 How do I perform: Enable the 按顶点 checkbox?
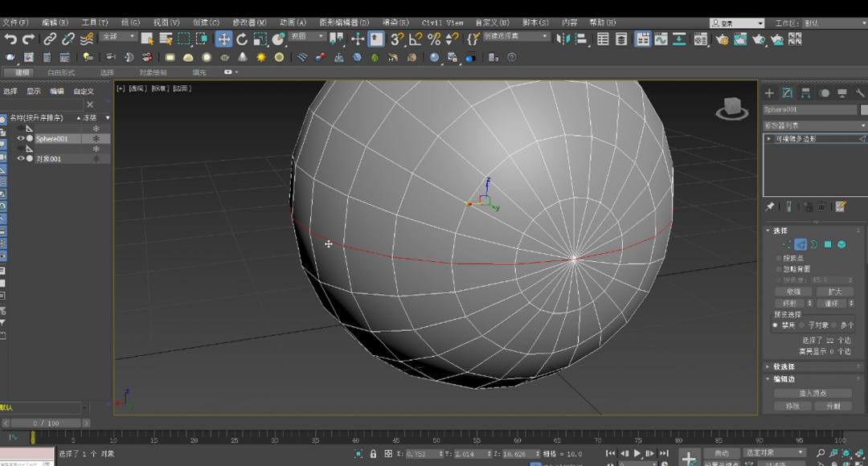pyautogui.click(x=779, y=258)
